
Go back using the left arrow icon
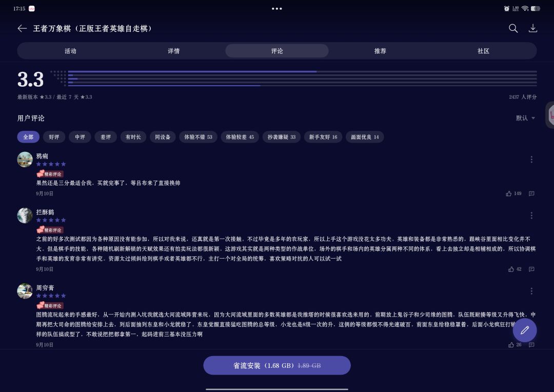[22, 29]
